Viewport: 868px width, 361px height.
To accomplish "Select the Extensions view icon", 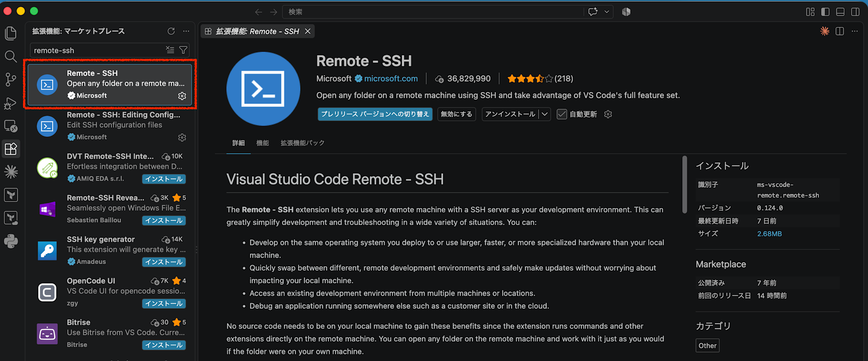I will pyautogui.click(x=11, y=149).
